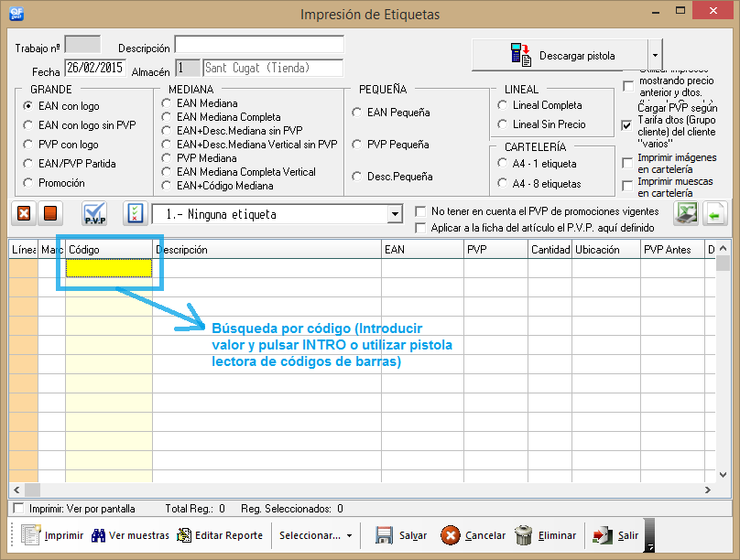Viewport: 740px width, 560px height.
Task: Click the Ubicación column header
Action: click(x=606, y=250)
